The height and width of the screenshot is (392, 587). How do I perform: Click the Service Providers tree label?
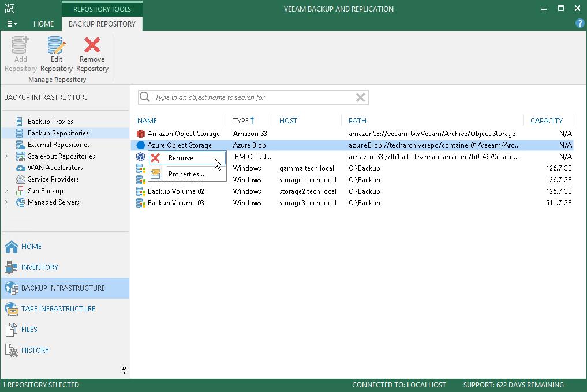click(53, 179)
